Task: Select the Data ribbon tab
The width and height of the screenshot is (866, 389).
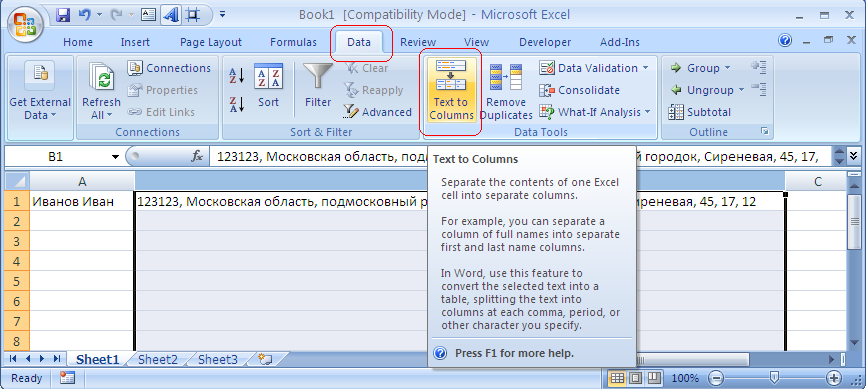Action: (359, 43)
